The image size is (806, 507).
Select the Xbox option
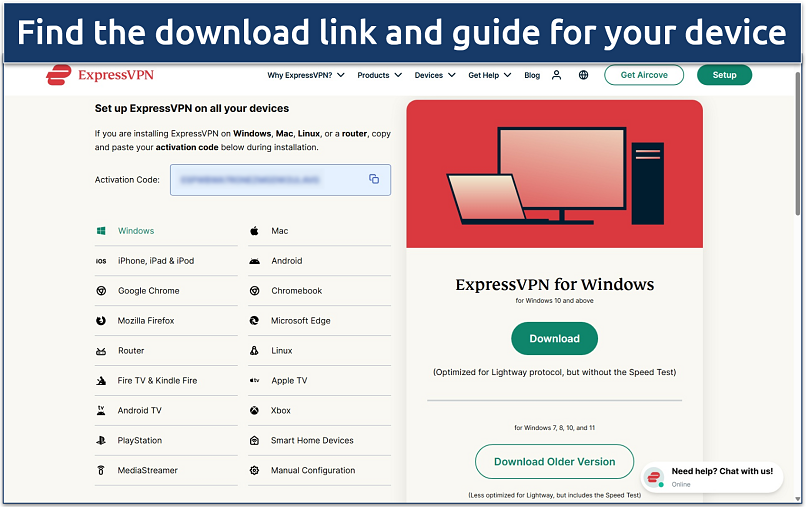(x=320, y=411)
